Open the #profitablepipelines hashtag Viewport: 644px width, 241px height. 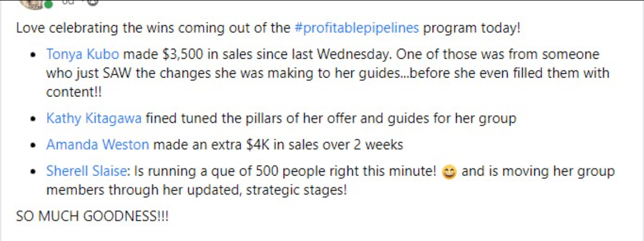357,28
